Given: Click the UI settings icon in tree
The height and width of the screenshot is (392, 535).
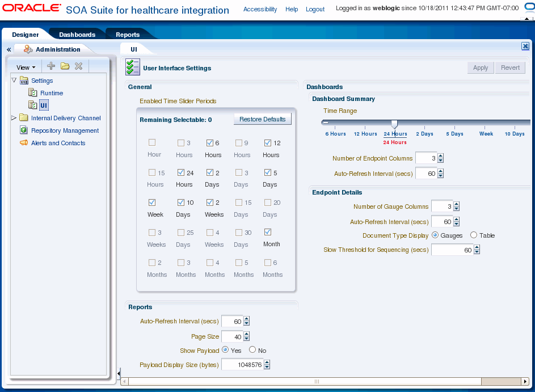Looking at the screenshot, I should coord(33,105).
